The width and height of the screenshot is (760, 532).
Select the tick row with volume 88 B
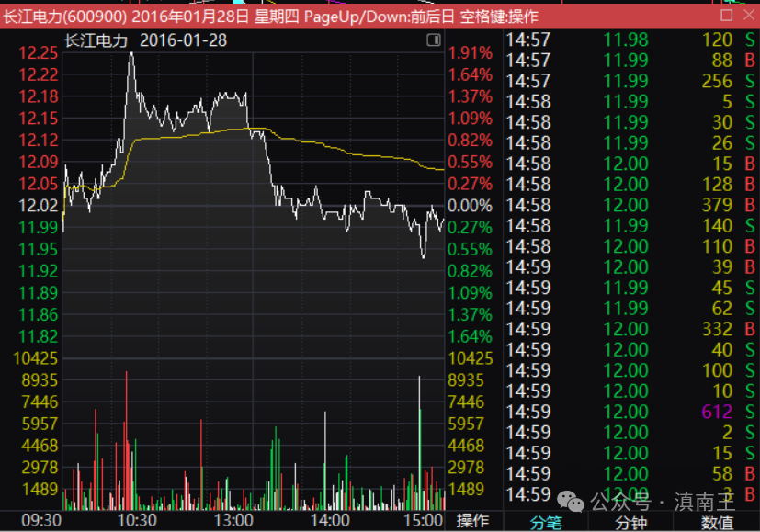point(630,61)
